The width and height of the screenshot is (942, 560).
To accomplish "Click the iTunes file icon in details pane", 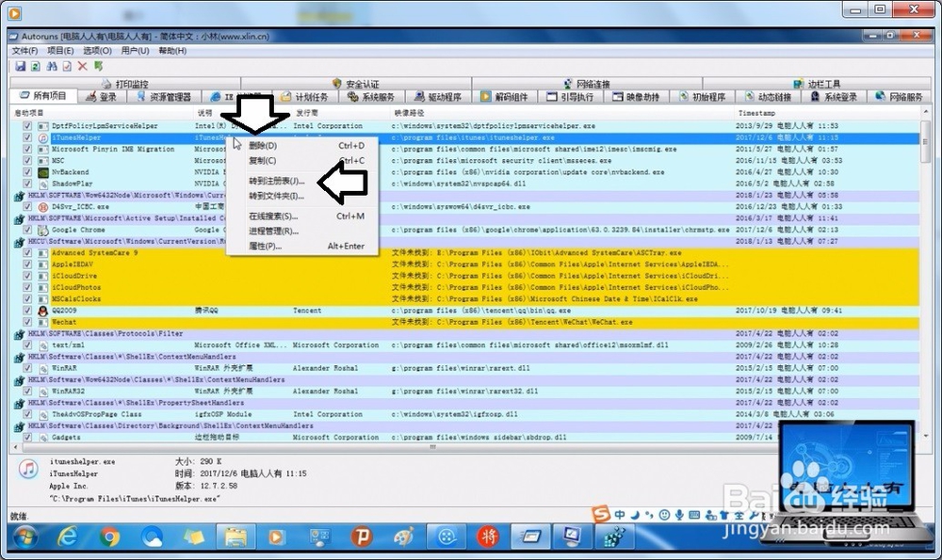I will tap(28, 468).
